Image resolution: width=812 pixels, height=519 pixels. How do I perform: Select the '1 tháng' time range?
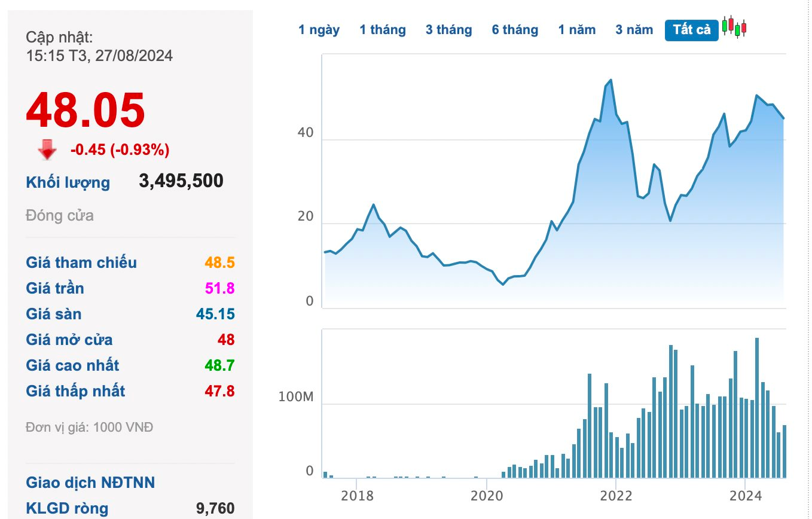[x=382, y=30]
